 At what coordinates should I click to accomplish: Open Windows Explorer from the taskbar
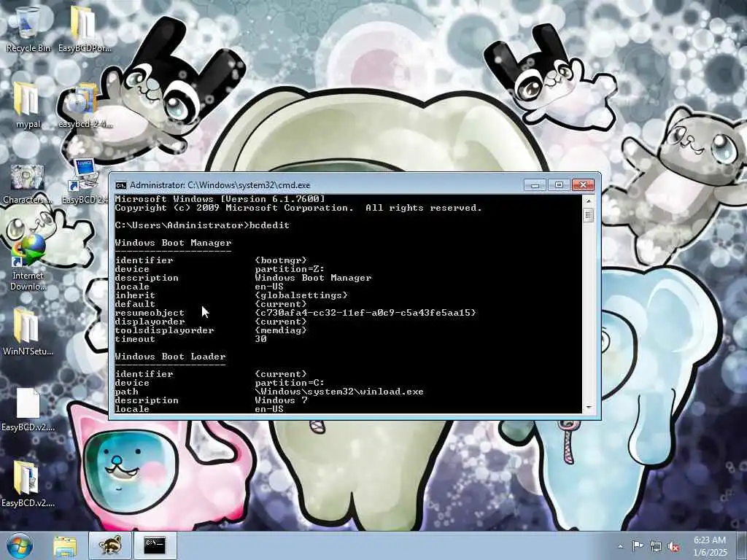(65, 545)
